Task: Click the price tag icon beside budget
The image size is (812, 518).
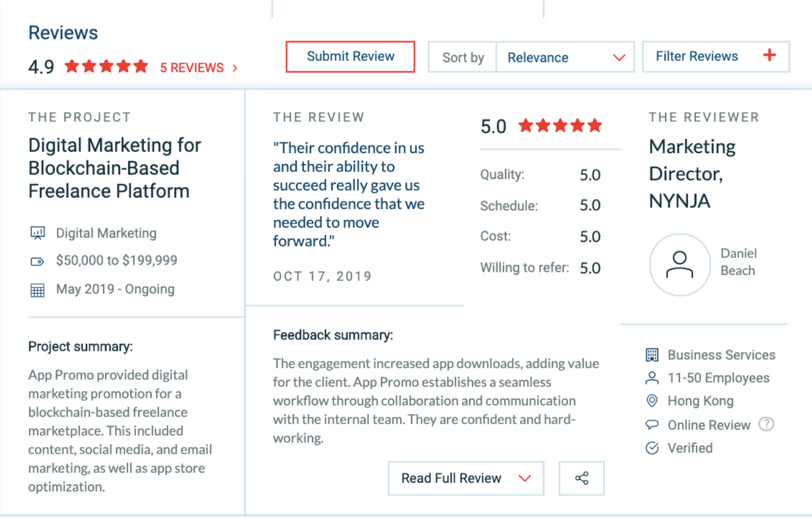Action: 37,261
